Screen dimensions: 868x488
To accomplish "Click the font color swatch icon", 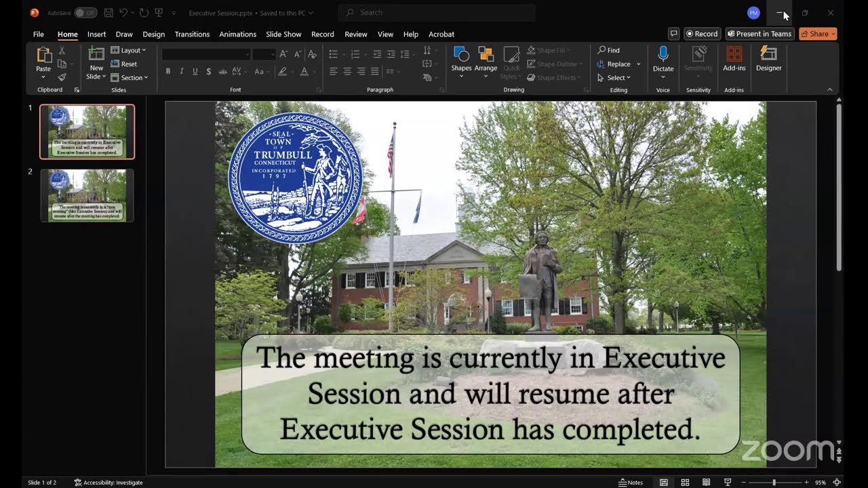I will 304,71.
